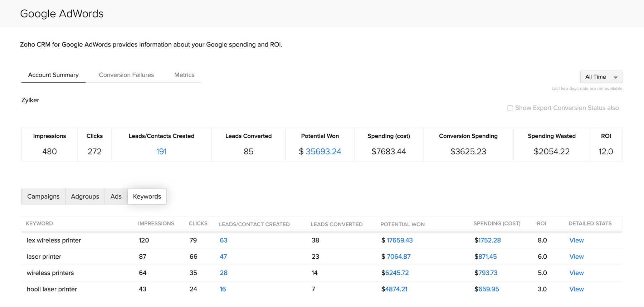Select the Ads segment tab
Image resolution: width=644 pixels, height=307 pixels.
click(116, 196)
